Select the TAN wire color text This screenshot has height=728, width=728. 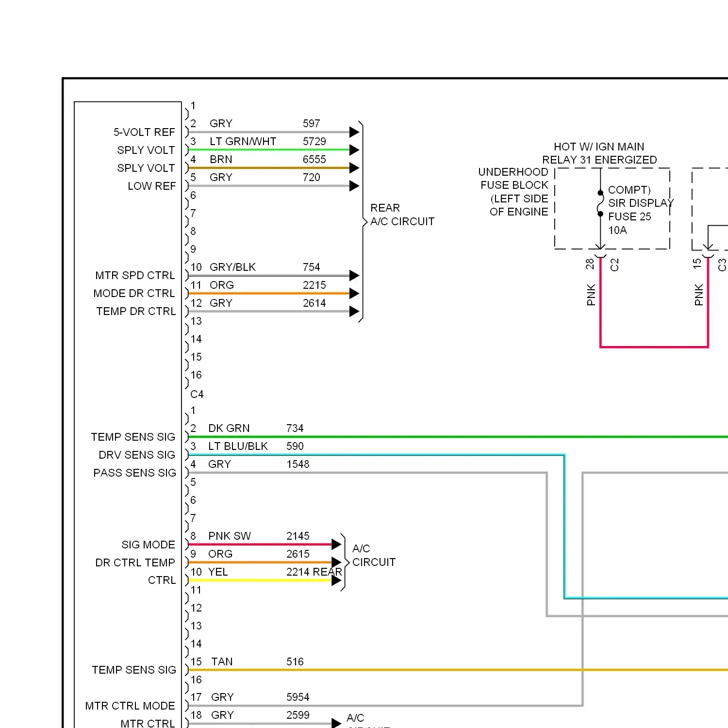click(x=222, y=662)
